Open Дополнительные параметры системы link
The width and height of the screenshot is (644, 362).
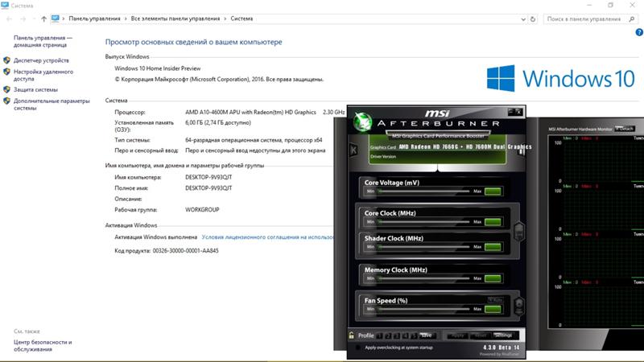point(52,105)
